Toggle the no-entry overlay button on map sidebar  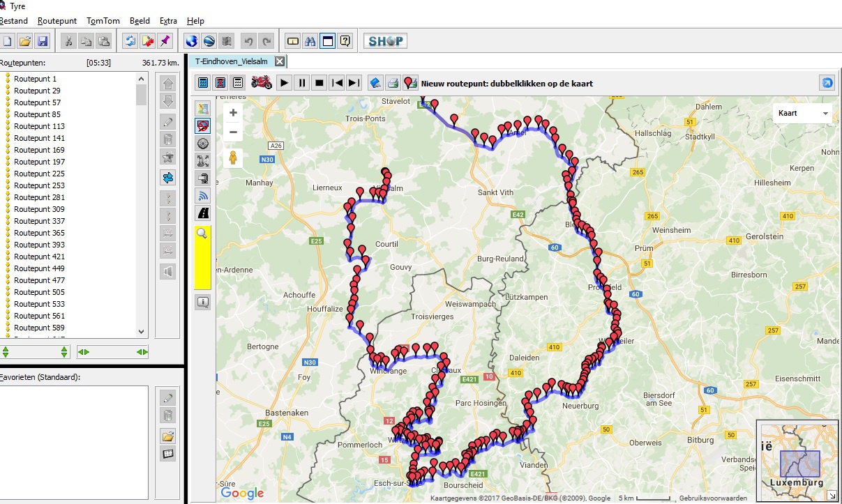pyautogui.click(x=203, y=126)
